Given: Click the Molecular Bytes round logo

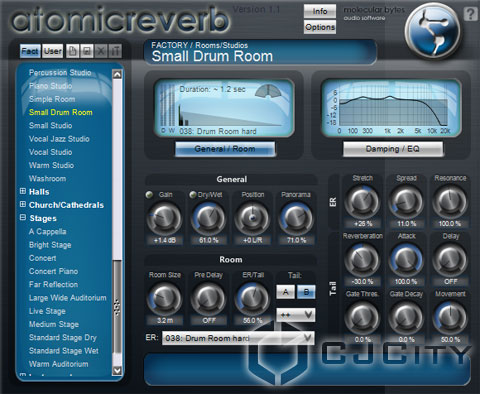Looking at the screenshot, I should [x=432, y=31].
